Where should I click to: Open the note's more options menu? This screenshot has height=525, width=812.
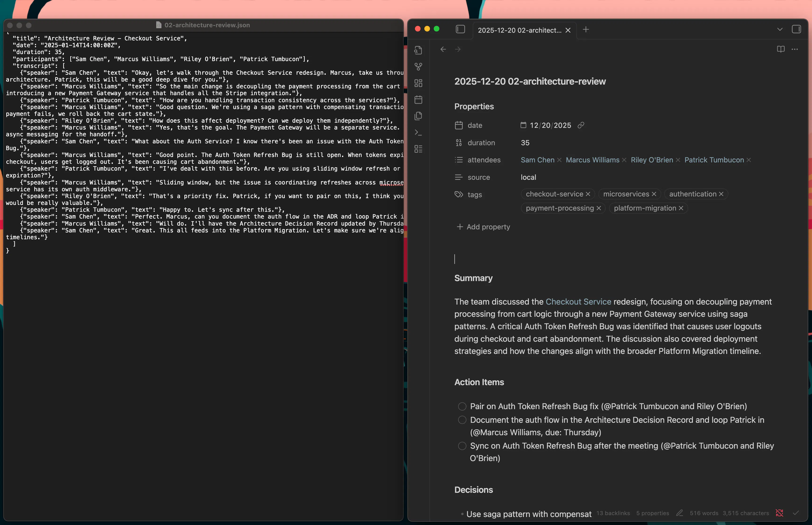coord(795,49)
